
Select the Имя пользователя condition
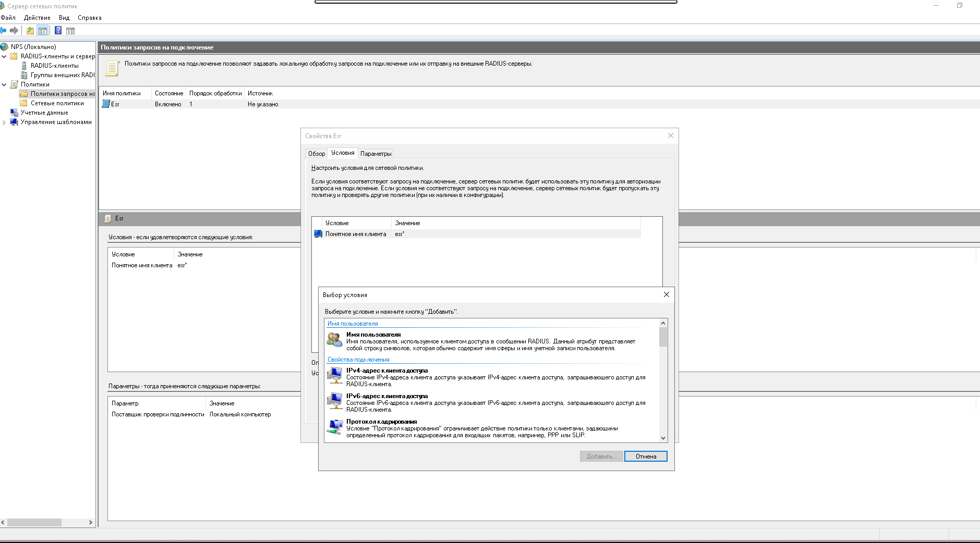point(491,341)
